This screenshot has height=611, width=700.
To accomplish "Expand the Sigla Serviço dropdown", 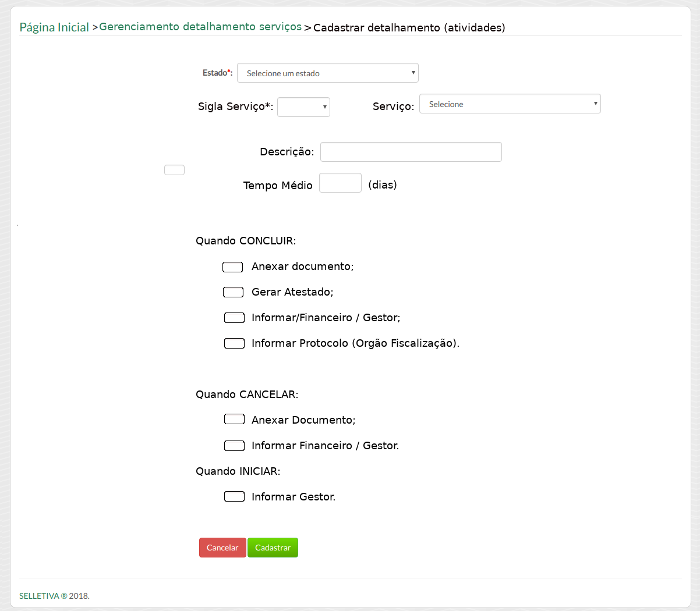I will (x=303, y=107).
